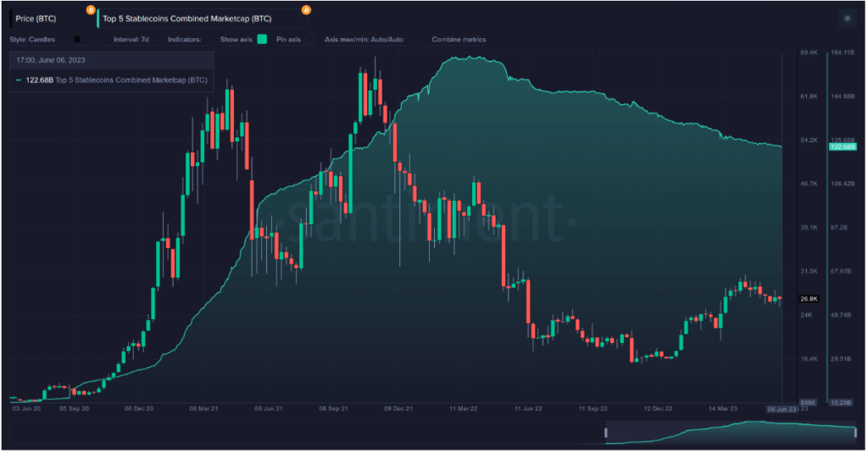Image resolution: width=868 pixels, height=453 pixels.
Task: Click the round settings icon at top right
Action: pos(847,19)
